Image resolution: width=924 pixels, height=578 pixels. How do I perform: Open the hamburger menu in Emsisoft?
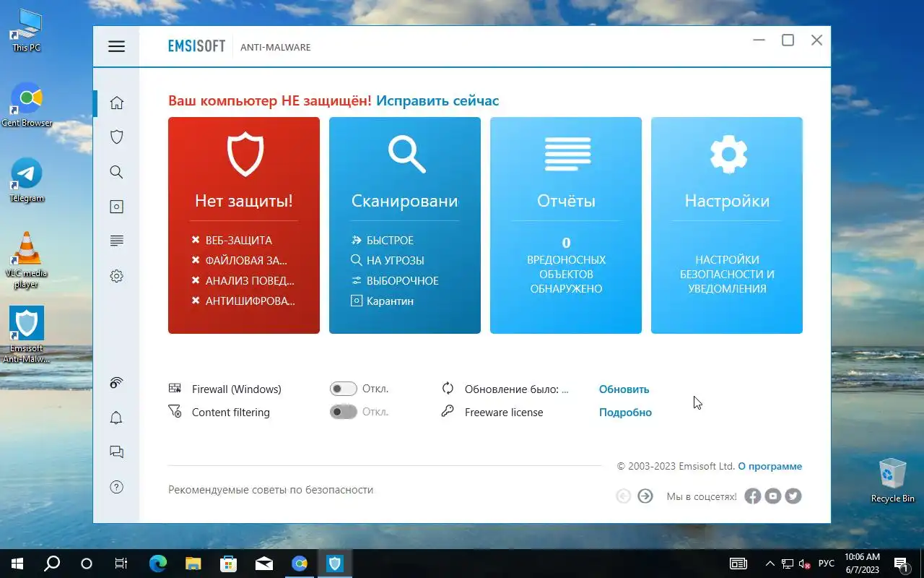116,47
